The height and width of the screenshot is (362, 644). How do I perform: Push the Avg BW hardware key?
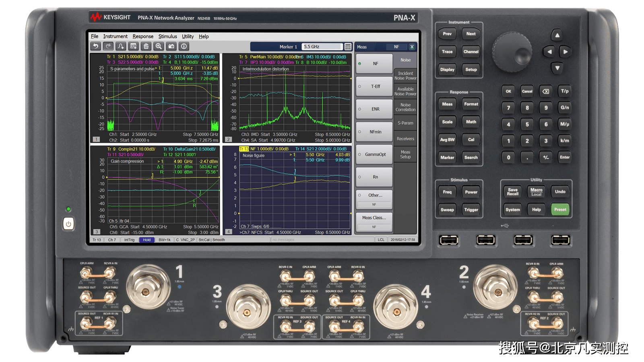tap(447, 140)
